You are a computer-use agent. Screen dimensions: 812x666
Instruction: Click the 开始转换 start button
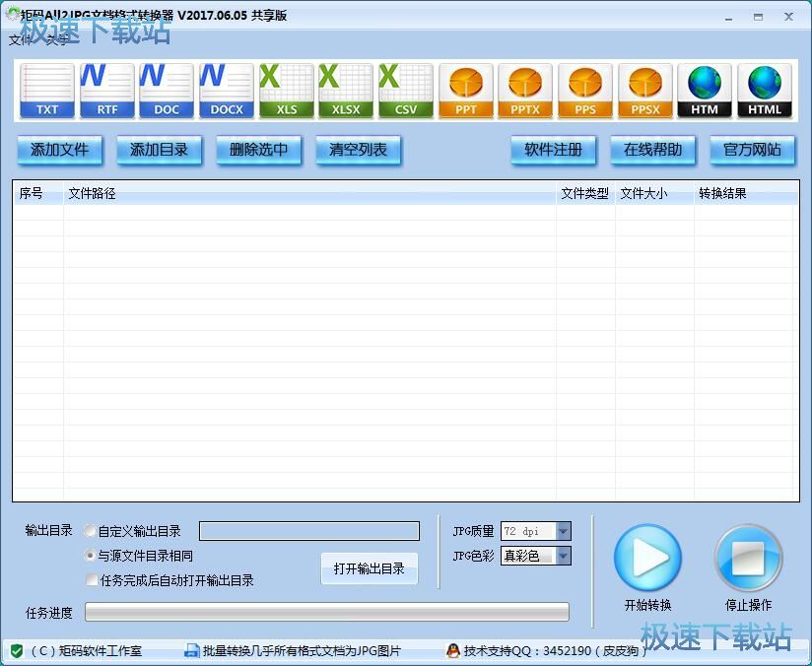coord(648,558)
